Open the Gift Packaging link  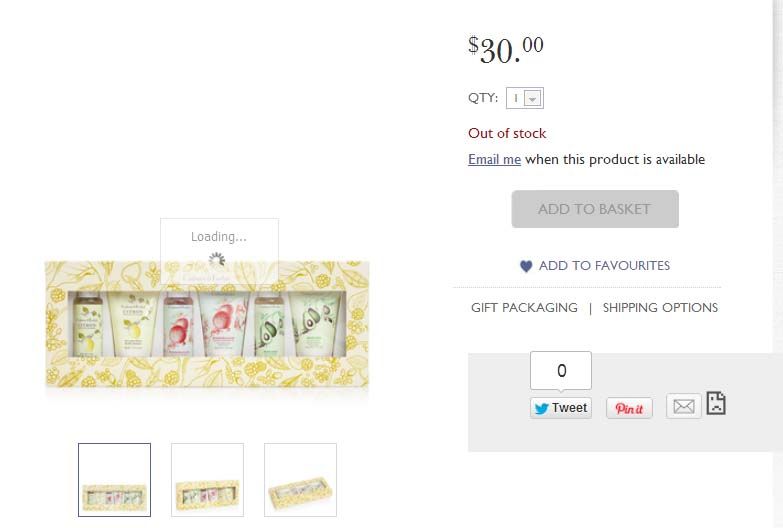point(524,308)
